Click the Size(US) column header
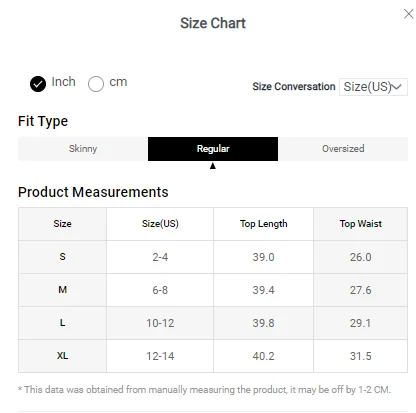Screen dimensions: 416x413 pos(160,224)
